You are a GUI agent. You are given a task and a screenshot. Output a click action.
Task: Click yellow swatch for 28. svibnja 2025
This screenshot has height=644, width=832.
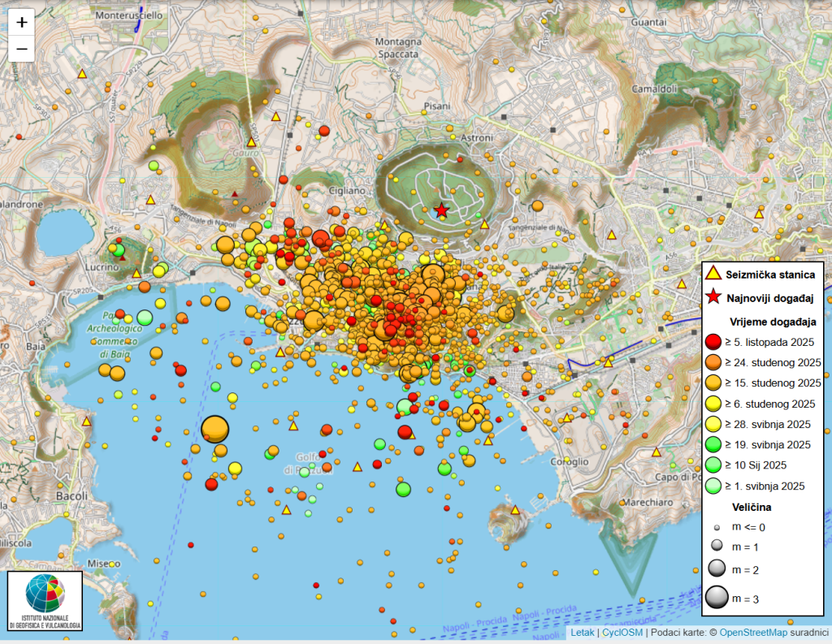click(715, 424)
